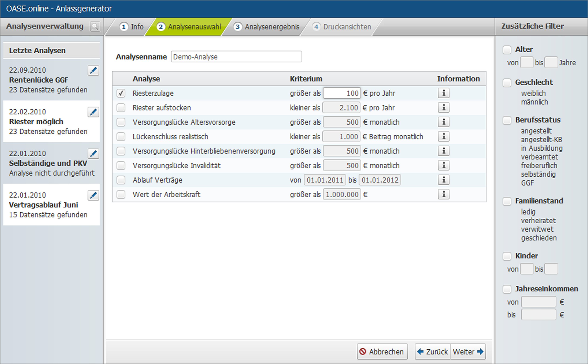This screenshot has height=364, width=588.
Task: Click Ablauf Verträge start date 01.01.2011
Action: [x=325, y=180]
